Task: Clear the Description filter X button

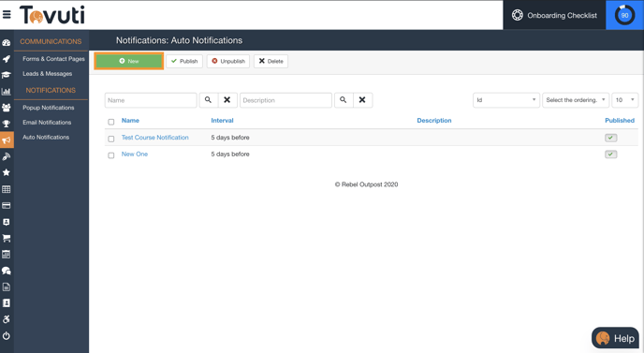Action: (x=362, y=100)
